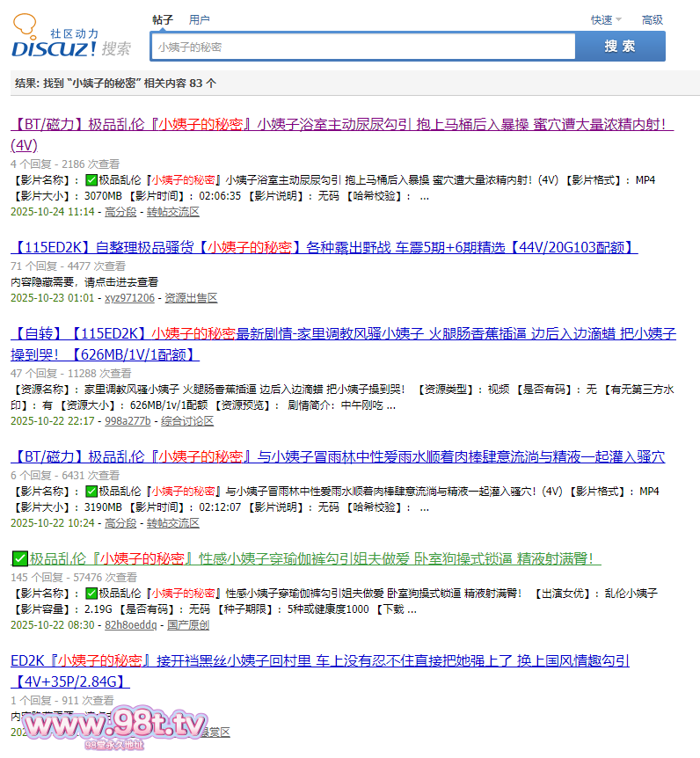Visit the 国产原创 forum link

pyautogui.click(x=188, y=625)
